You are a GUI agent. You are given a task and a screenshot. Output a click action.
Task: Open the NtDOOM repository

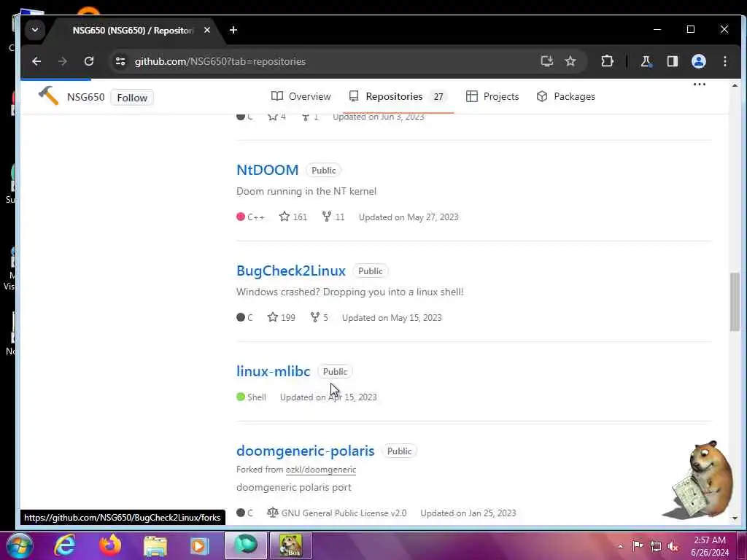(x=267, y=170)
